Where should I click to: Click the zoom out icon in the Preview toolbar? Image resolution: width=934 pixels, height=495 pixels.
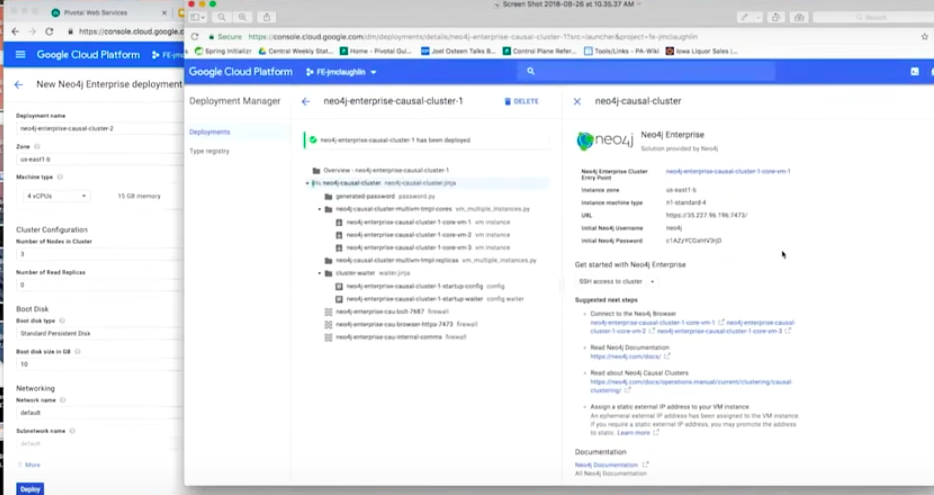click(222, 17)
